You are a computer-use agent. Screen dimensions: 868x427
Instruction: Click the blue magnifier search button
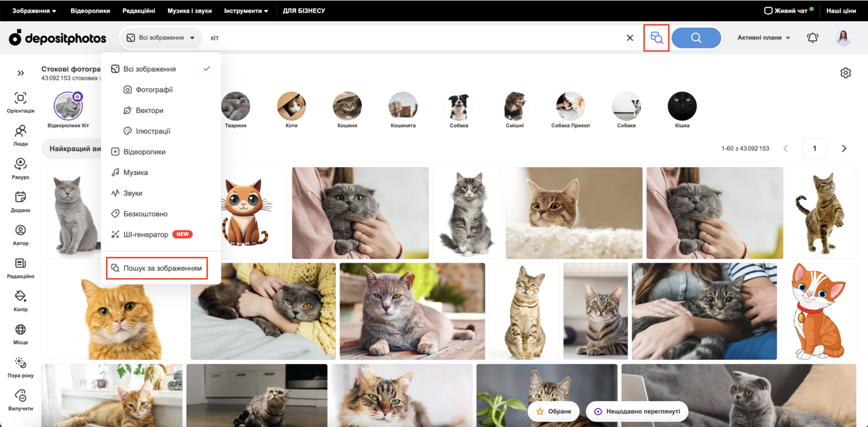pos(696,38)
